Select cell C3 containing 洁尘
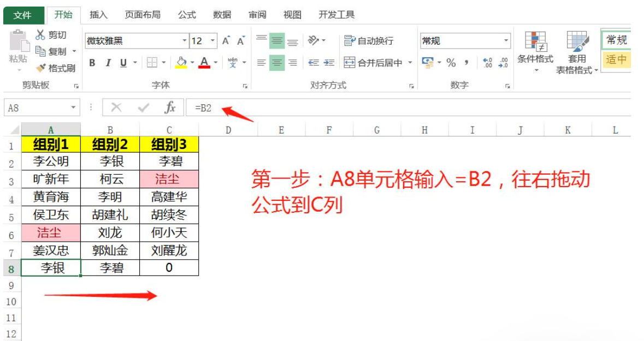The height and width of the screenshot is (341, 644). click(169, 179)
